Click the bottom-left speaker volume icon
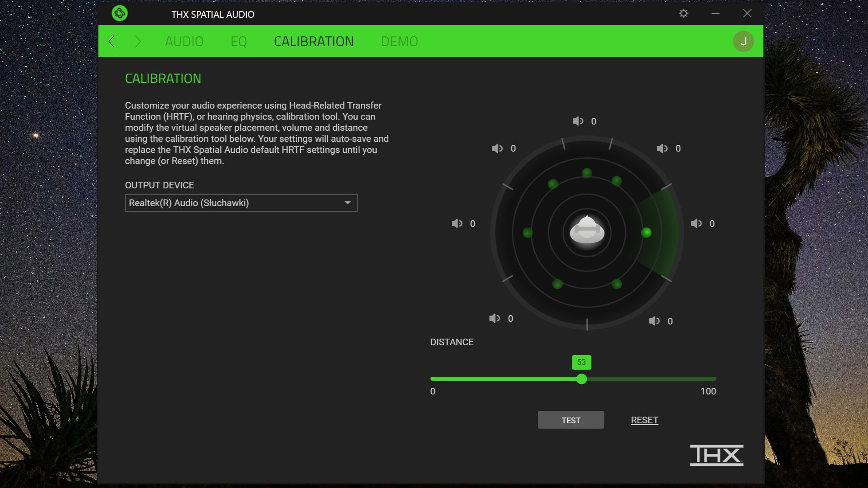Viewport: 868px width, 488px height. (x=495, y=318)
